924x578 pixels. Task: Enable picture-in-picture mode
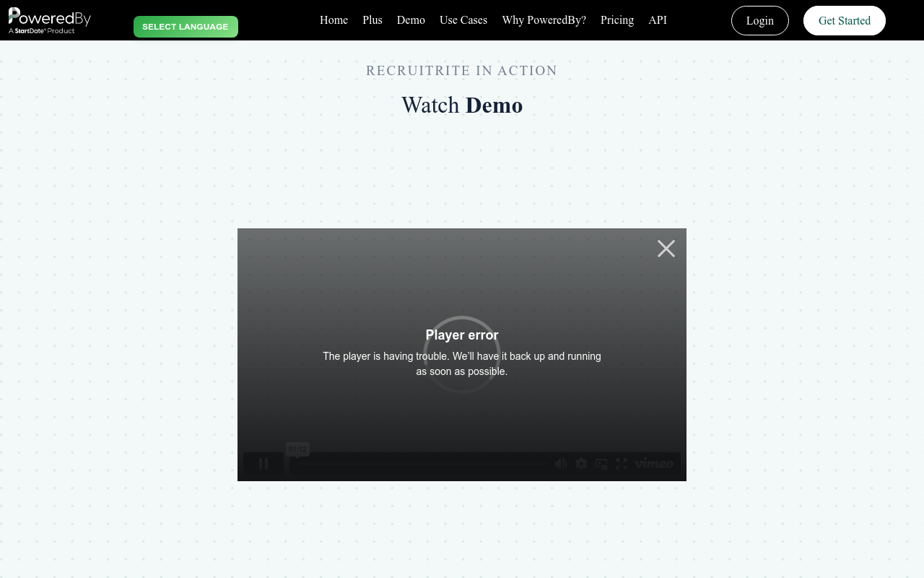601,464
